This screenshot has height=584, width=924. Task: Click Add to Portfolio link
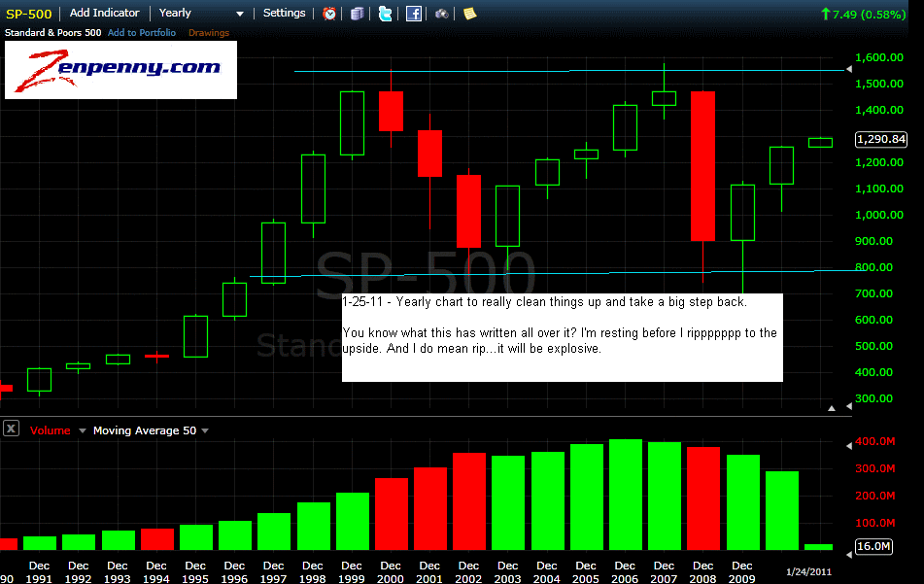(x=142, y=32)
